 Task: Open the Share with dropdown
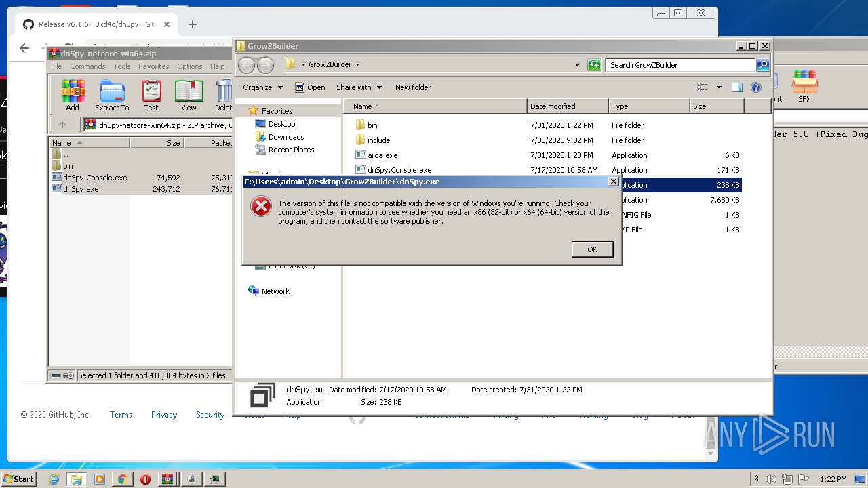(359, 87)
